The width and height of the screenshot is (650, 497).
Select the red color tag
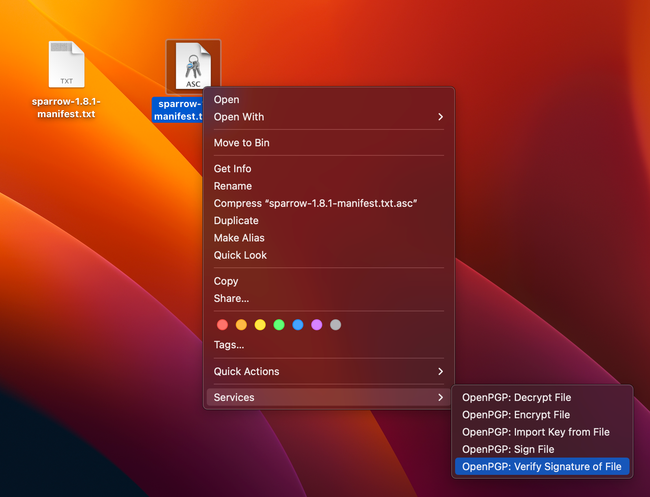(x=222, y=325)
